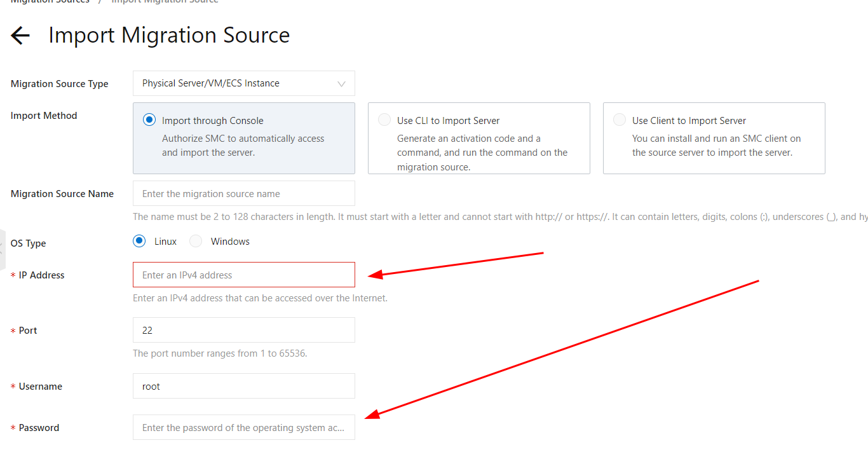Screen dimensions: 868x459
Task: Open the Migration Sources breadcrumb link
Action: (50, 2)
